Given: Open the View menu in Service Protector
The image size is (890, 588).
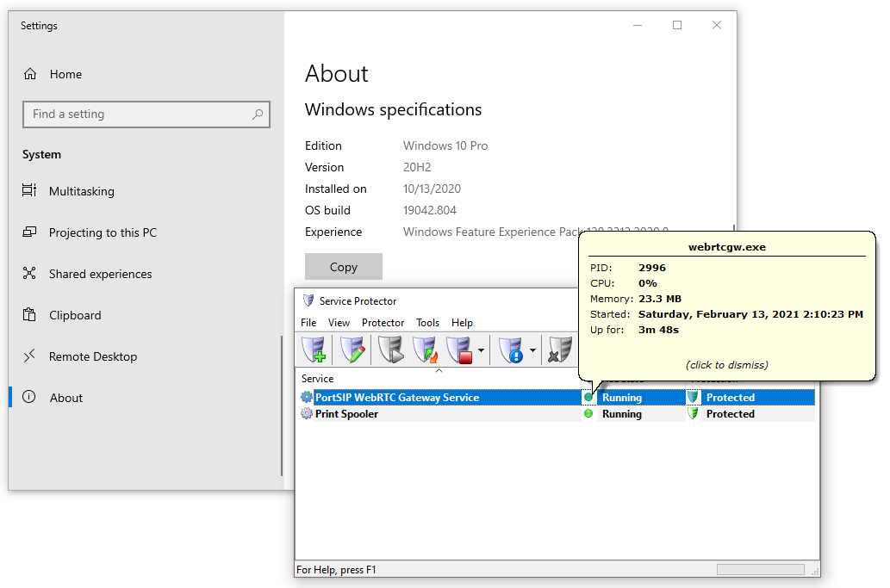Looking at the screenshot, I should click(x=339, y=323).
